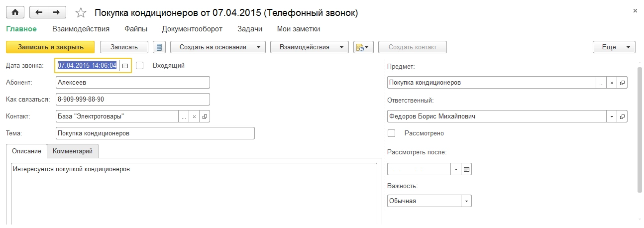Image resolution: width=644 pixels, height=228 pixels.
Task: Click the Home icon button
Action: [x=14, y=11]
